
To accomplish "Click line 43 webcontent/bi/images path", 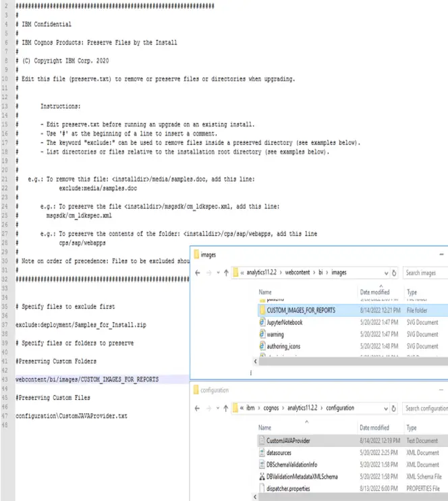I will (x=87, y=379).
